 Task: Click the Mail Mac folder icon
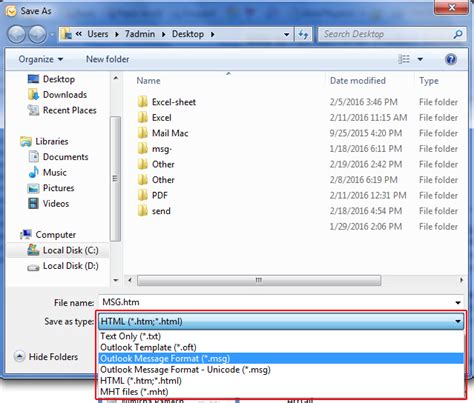point(143,133)
